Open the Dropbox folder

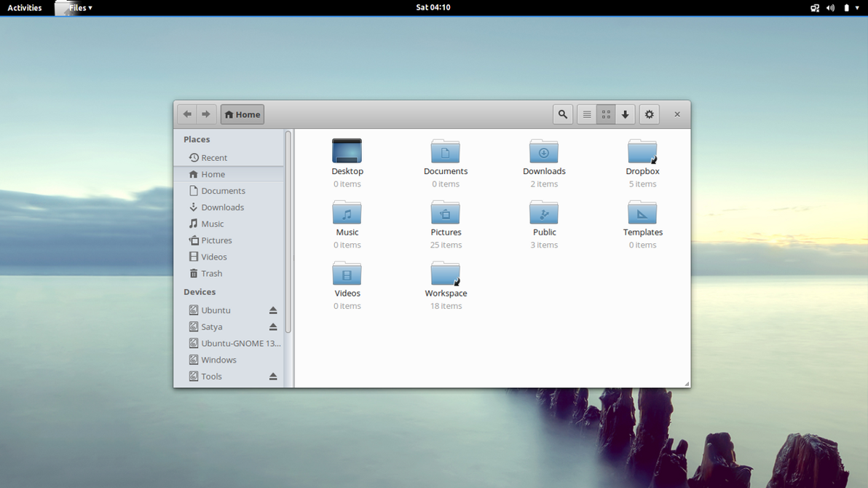coord(642,152)
